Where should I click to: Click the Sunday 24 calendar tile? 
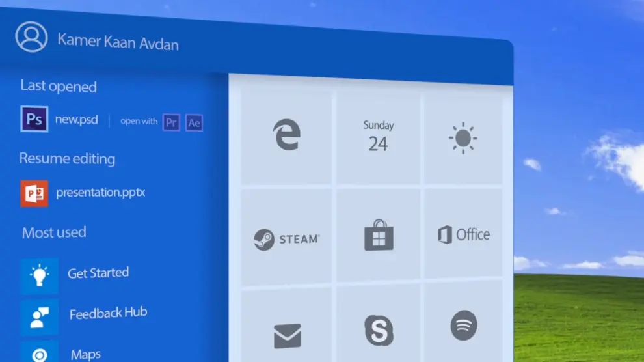[x=379, y=136]
